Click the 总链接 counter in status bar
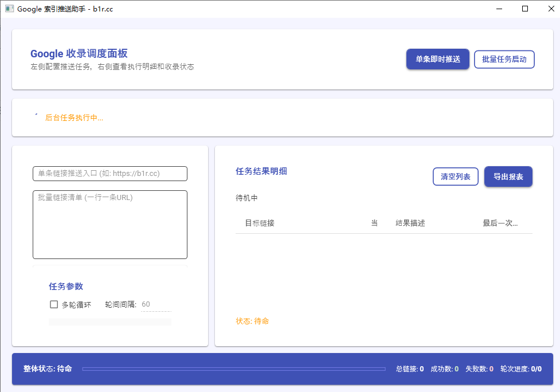 tap(410, 369)
